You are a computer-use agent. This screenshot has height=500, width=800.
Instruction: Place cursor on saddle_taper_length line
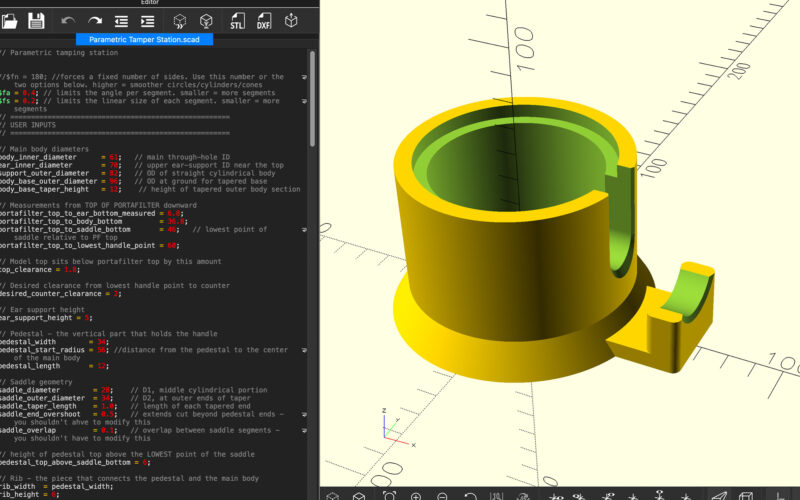pos(126,406)
